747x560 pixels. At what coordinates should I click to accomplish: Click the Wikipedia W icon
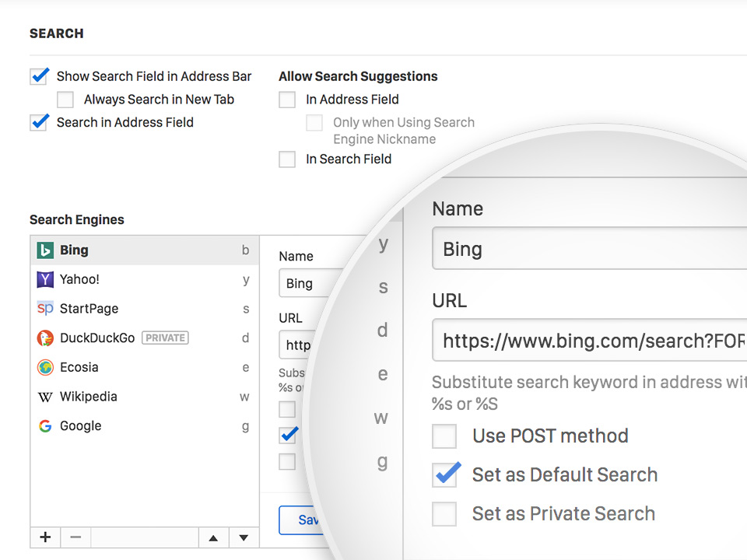tap(45, 397)
